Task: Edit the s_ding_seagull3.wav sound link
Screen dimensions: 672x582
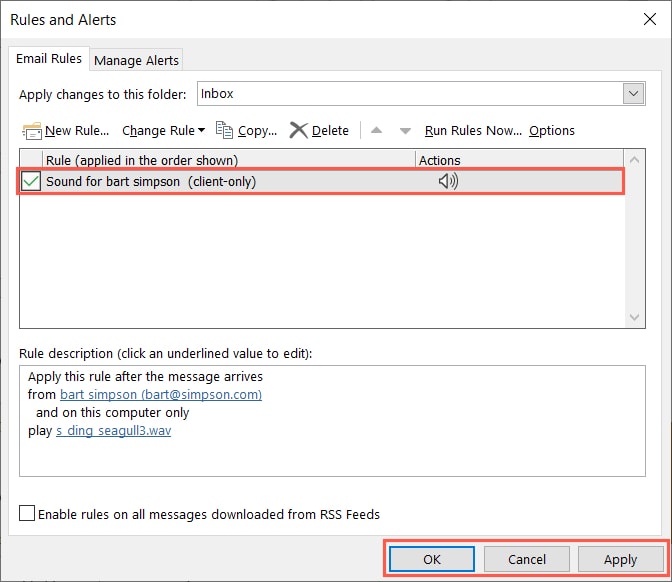Action: click(x=114, y=430)
